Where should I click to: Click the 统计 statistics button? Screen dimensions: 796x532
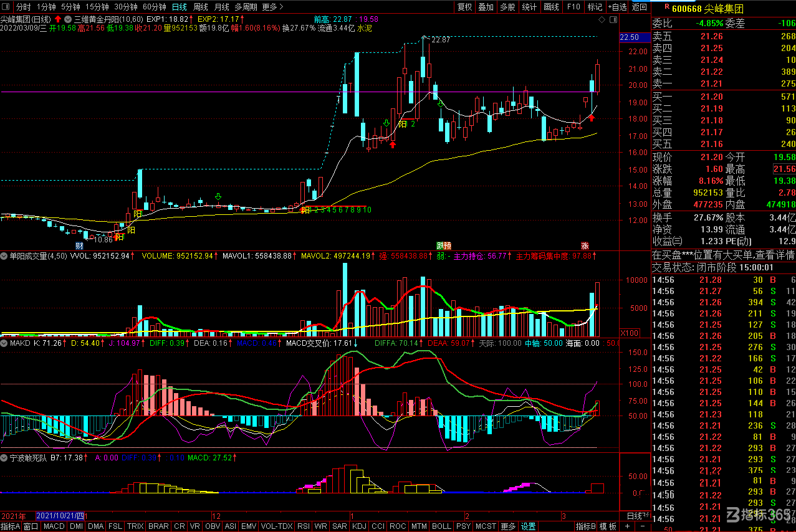(529, 7)
